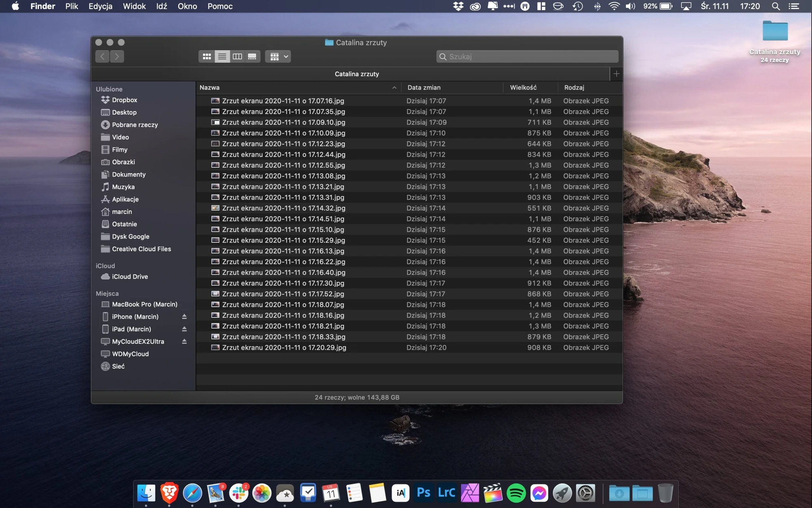Go forward with the right arrow button
The image size is (812, 508).
click(117, 56)
